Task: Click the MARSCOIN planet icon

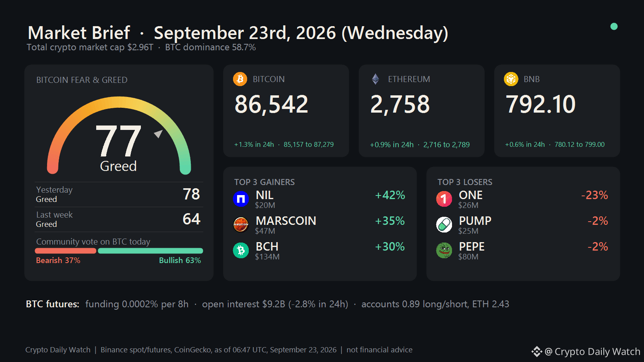Action: click(x=241, y=224)
